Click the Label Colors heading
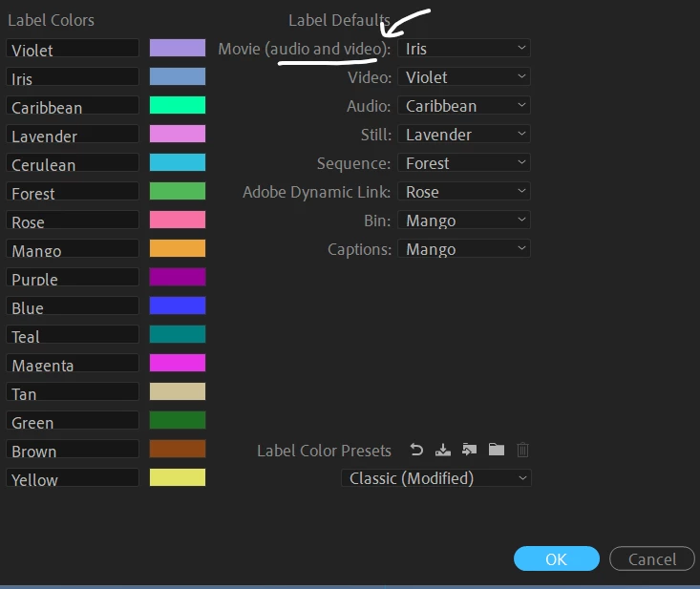The height and width of the screenshot is (589, 700). pyautogui.click(x=51, y=20)
